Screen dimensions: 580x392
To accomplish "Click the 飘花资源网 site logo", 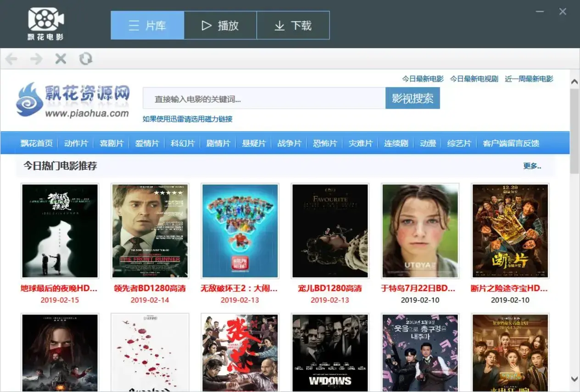I will point(73,100).
